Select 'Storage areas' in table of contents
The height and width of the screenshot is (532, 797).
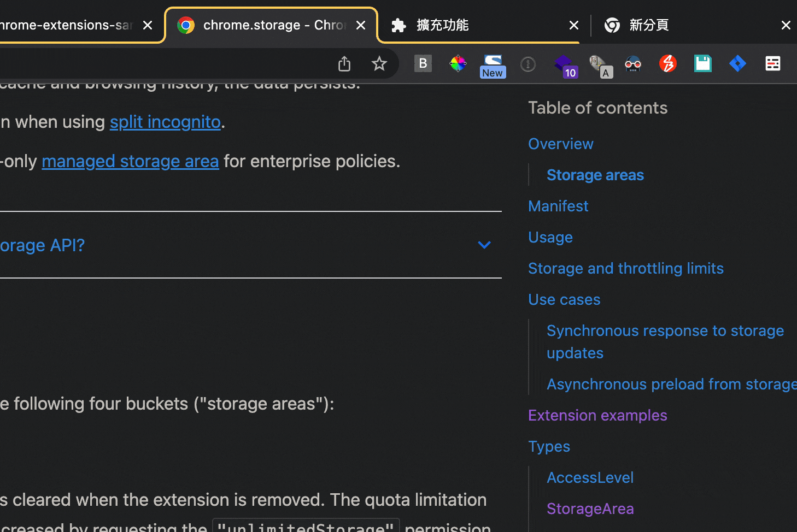pos(595,175)
